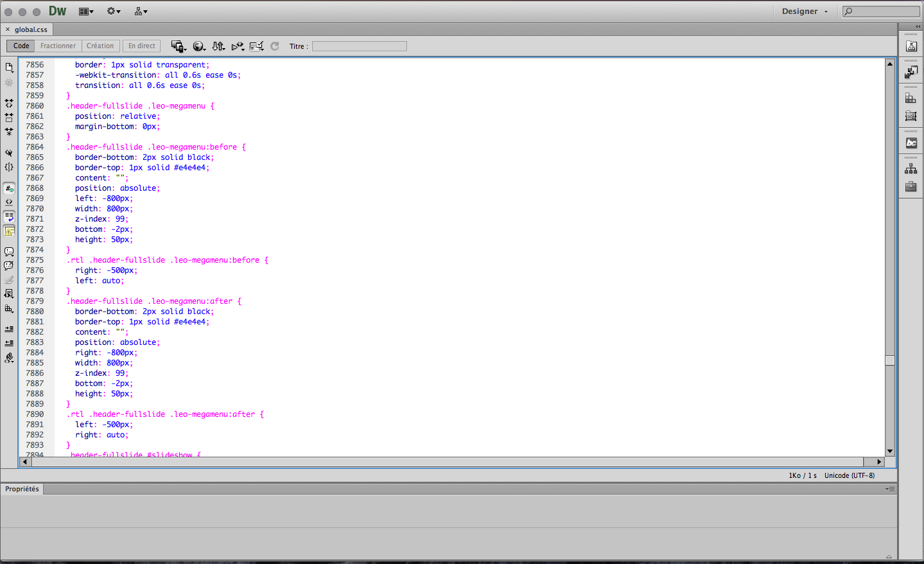
Task: Collapse the Propriétés panel arrow at bottom
Action: pos(889,557)
